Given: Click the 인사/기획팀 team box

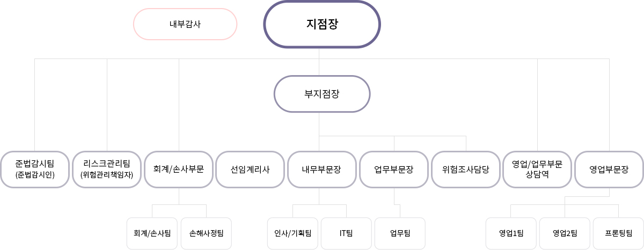Looking at the screenshot, I should click(x=292, y=233).
